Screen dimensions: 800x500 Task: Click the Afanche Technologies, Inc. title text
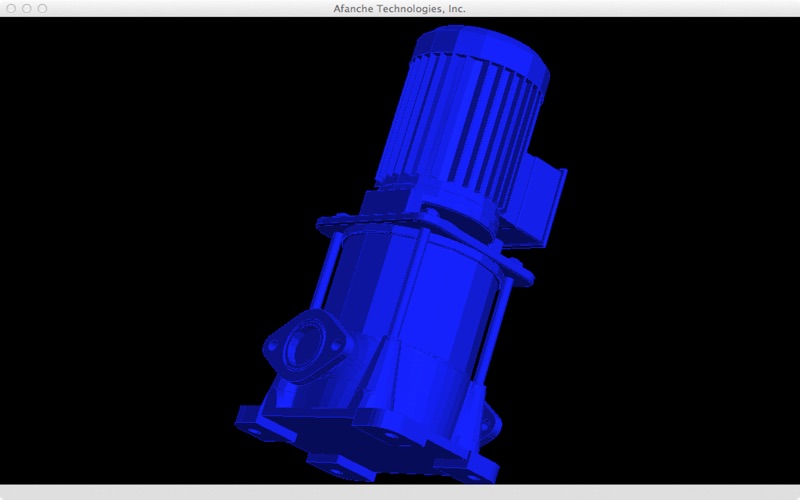tap(399, 9)
